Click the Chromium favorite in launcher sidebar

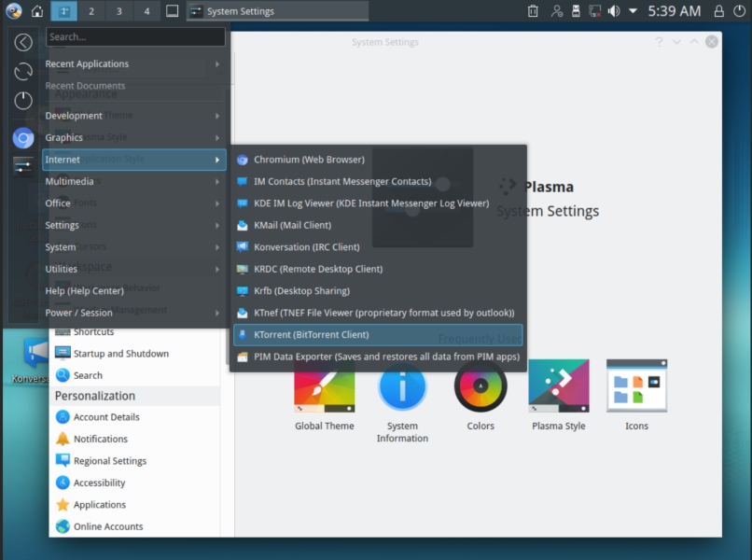click(x=23, y=138)
